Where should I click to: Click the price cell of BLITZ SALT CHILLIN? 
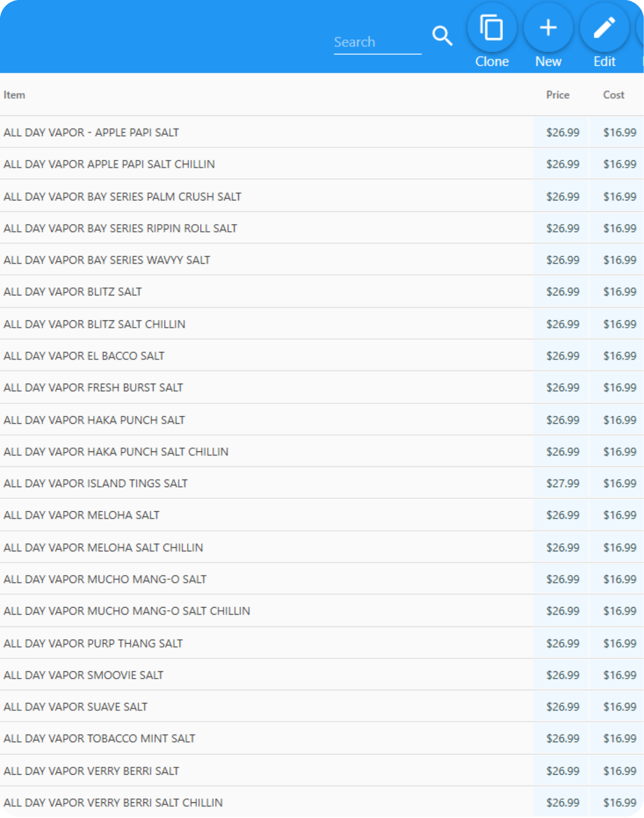pos(562,324)
